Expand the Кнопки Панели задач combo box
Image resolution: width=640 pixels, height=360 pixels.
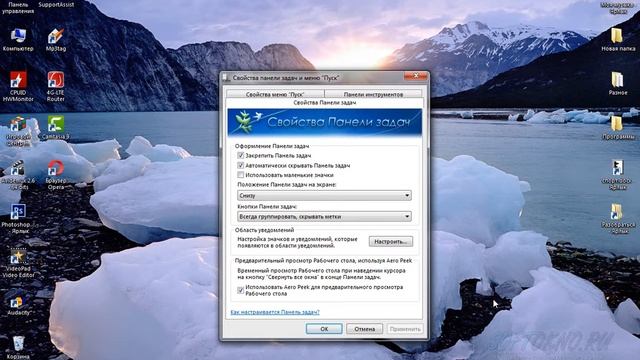point(324,216)
